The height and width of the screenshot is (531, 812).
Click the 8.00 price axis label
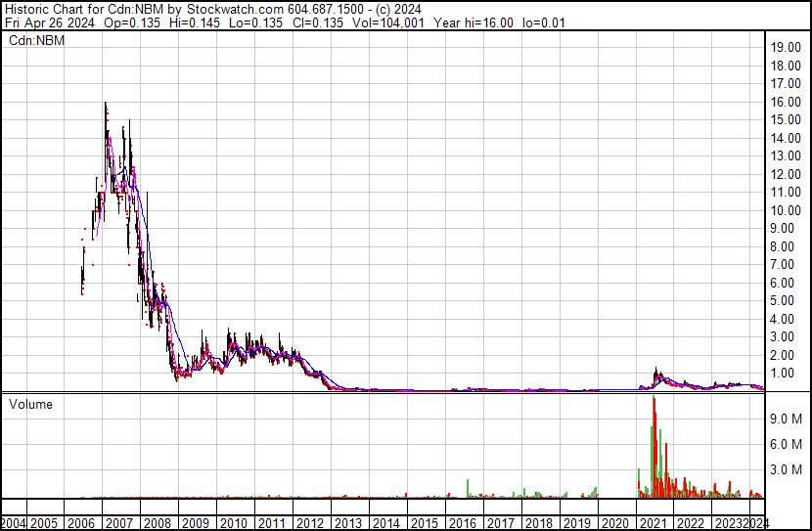(782, 246)
